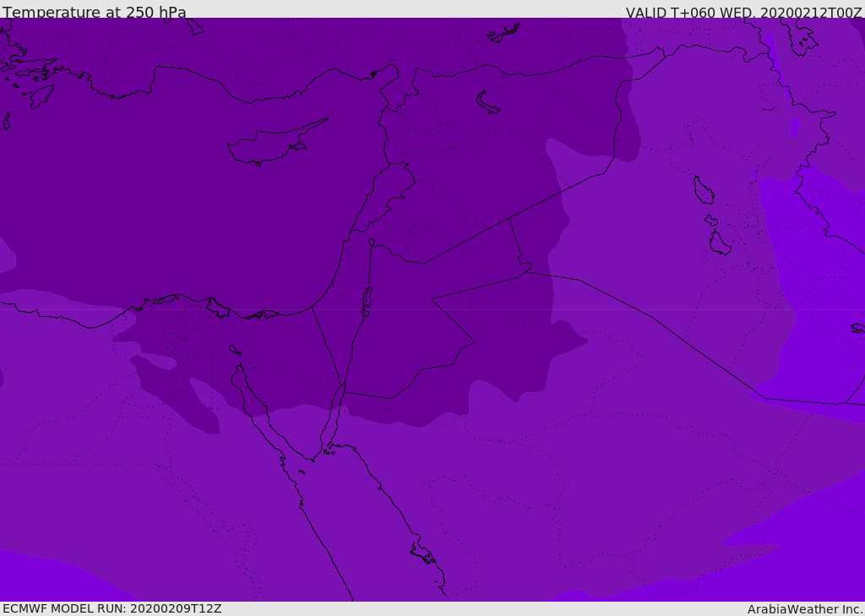Click the Rhodes island outline
The width and height of the screenshot is (865, 616).
click(41, 95)
